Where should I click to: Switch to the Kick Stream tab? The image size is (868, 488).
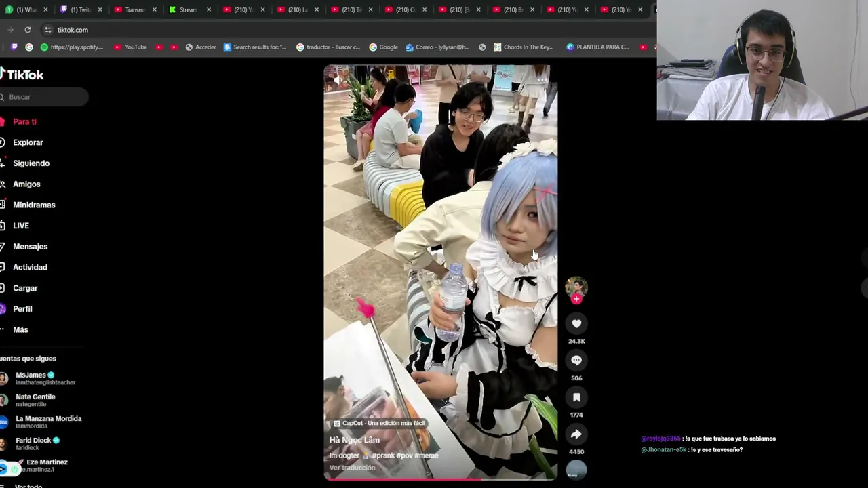[x=189, y=9]
